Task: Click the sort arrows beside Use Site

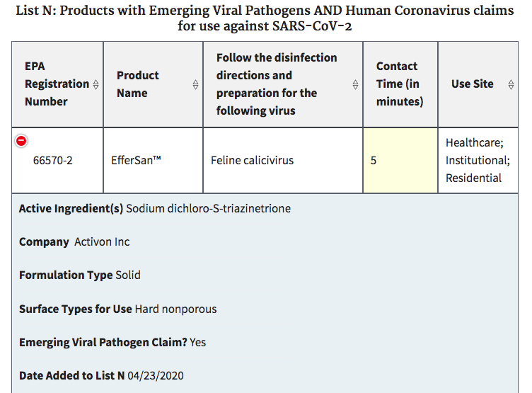Action: 511,84
